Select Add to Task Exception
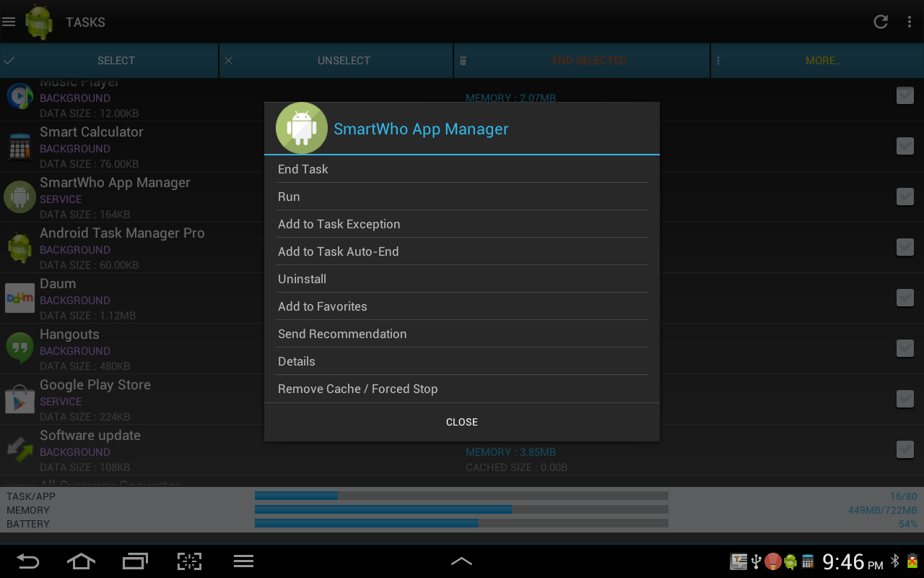924x578 pixels. (x=462, y=224)
